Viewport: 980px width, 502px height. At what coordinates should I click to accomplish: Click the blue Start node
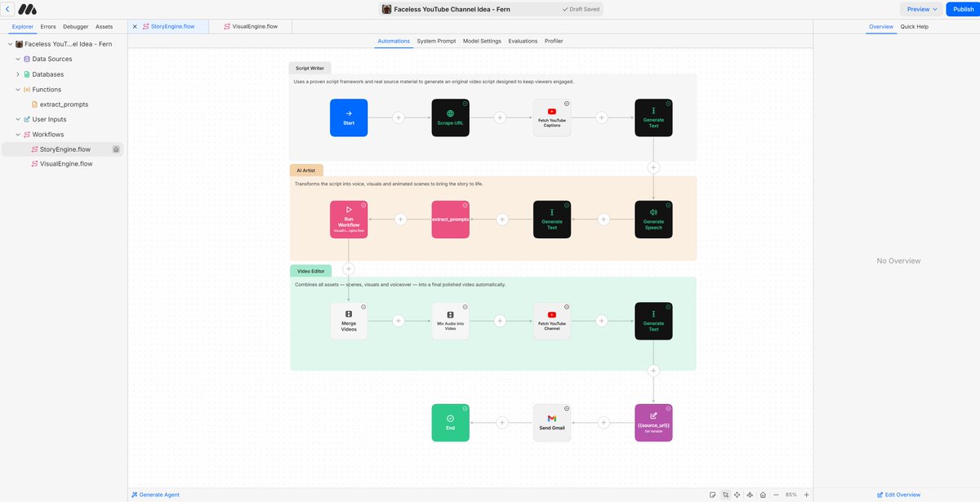(x=349, y=118)
